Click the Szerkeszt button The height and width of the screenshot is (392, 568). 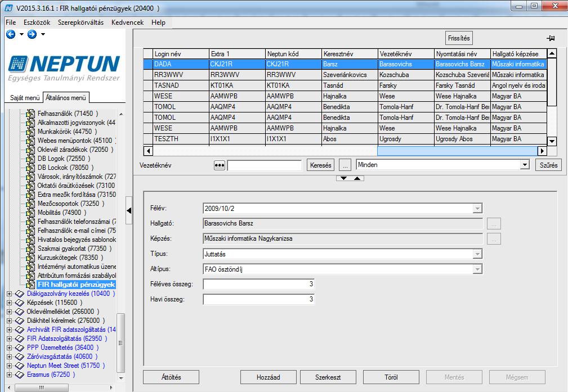328,377
